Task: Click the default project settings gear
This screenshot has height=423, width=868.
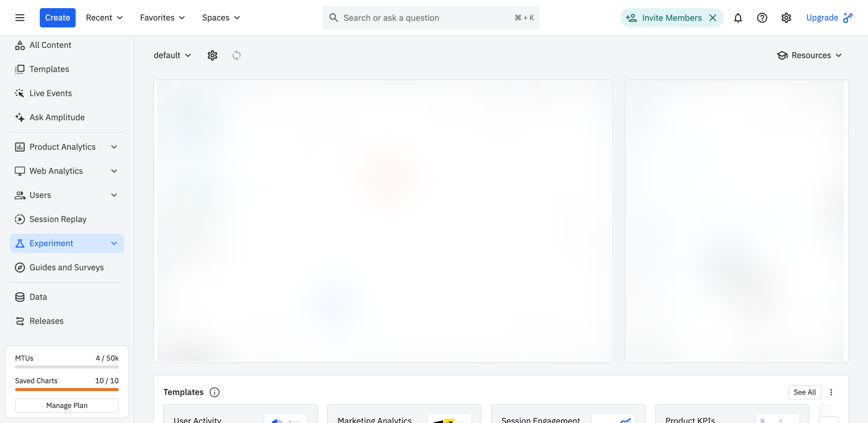Action: point(212,55)
